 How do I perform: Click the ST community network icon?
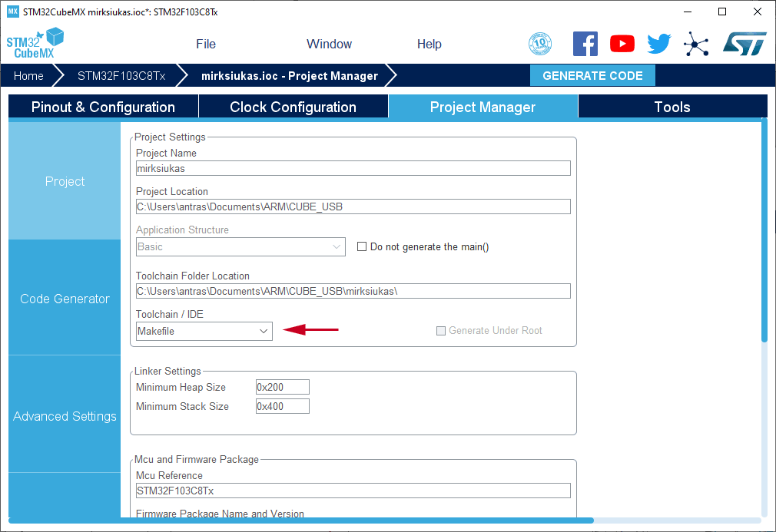pos(696,44)
